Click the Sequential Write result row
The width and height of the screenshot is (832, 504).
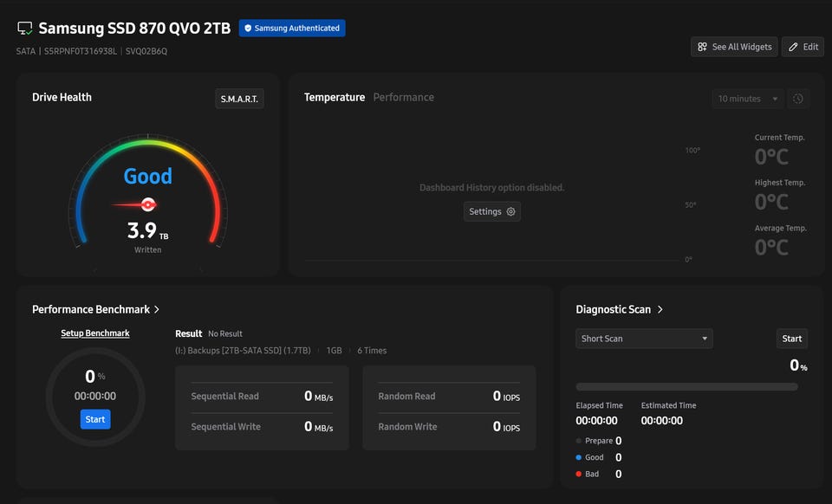click(x=262, y=427)
